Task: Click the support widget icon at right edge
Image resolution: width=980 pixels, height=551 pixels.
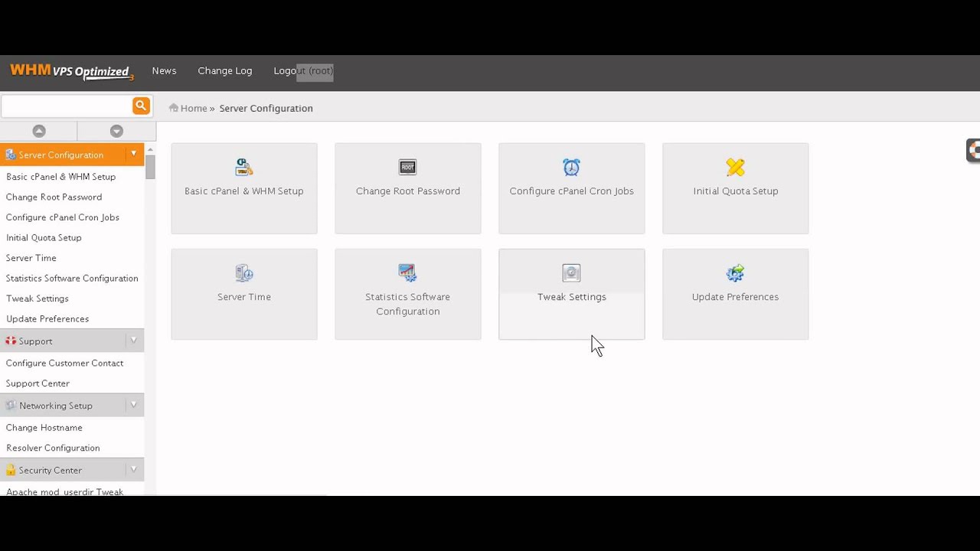Action: tap(973, 150)
